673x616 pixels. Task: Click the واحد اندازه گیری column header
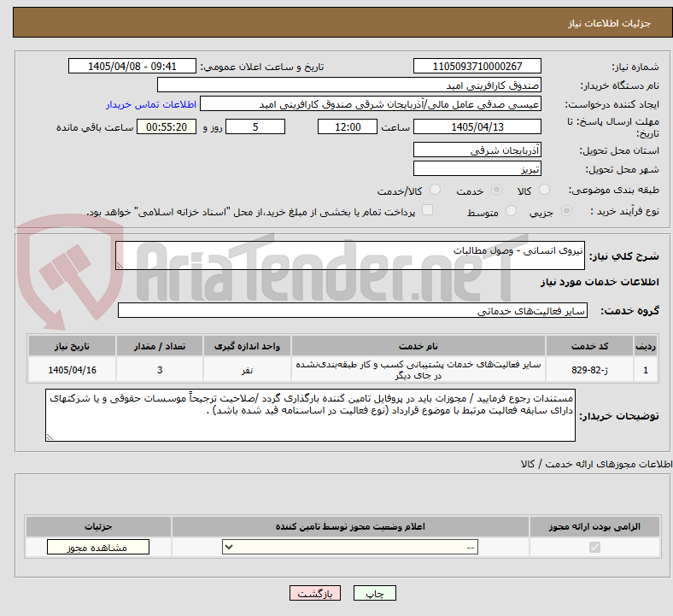point(247,346)
